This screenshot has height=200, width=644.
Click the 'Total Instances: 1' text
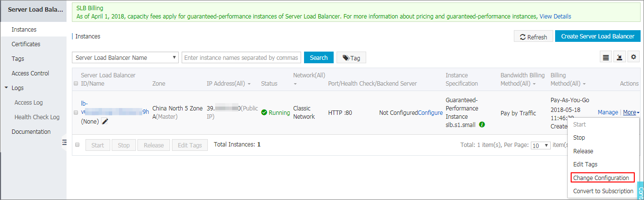point(237,145)
